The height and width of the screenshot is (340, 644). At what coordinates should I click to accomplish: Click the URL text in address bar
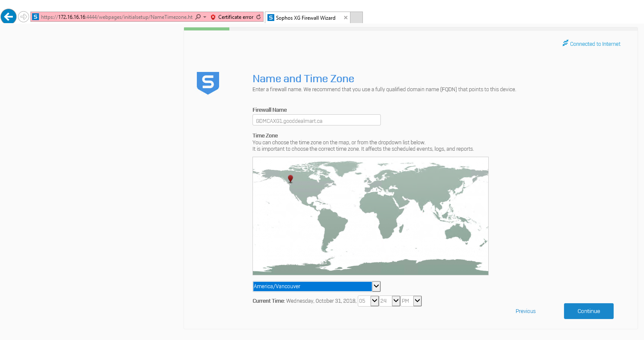[117, 17]
